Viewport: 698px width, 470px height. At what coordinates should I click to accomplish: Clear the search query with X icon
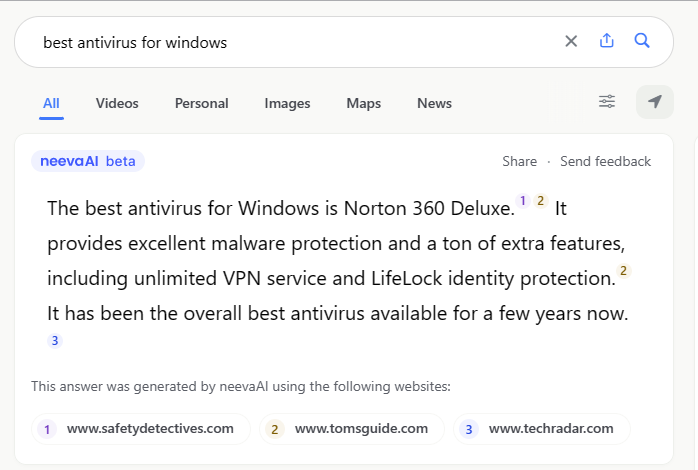coord(571,41)
